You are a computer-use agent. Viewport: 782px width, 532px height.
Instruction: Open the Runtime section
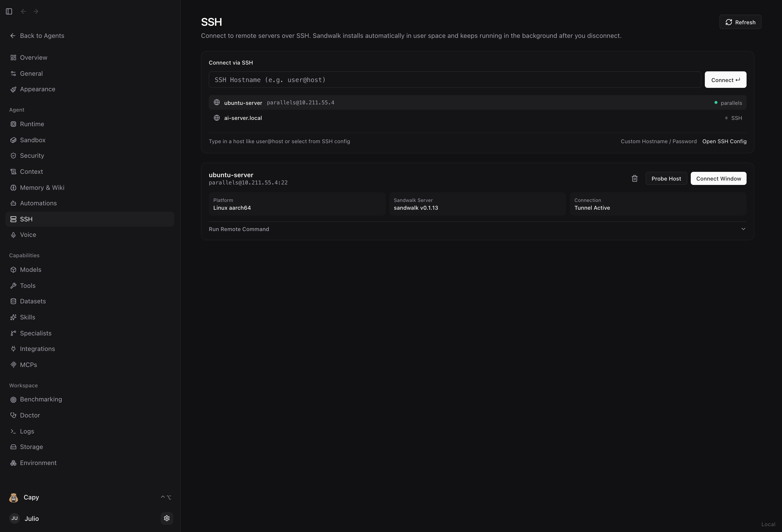tap(90, 124)
